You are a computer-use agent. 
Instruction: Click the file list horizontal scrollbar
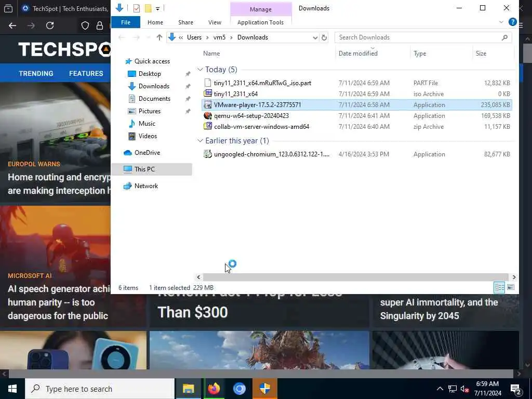click(x=355, y=277)
